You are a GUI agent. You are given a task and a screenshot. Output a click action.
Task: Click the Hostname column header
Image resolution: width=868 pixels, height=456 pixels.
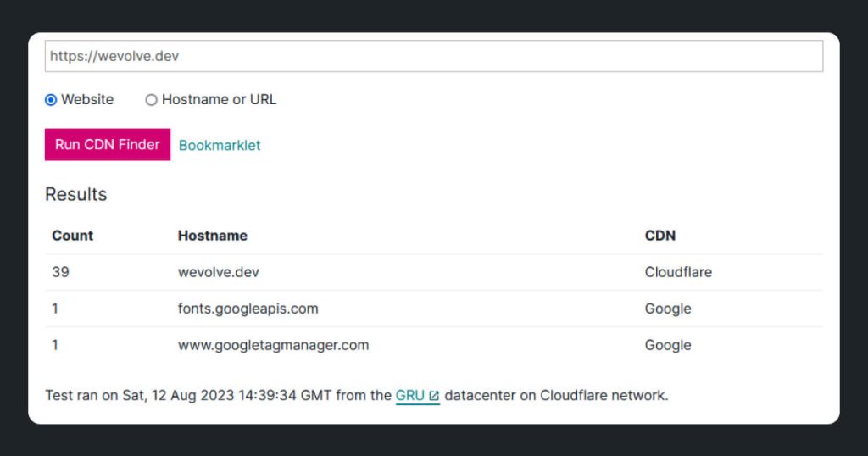[x=213, y=236]
